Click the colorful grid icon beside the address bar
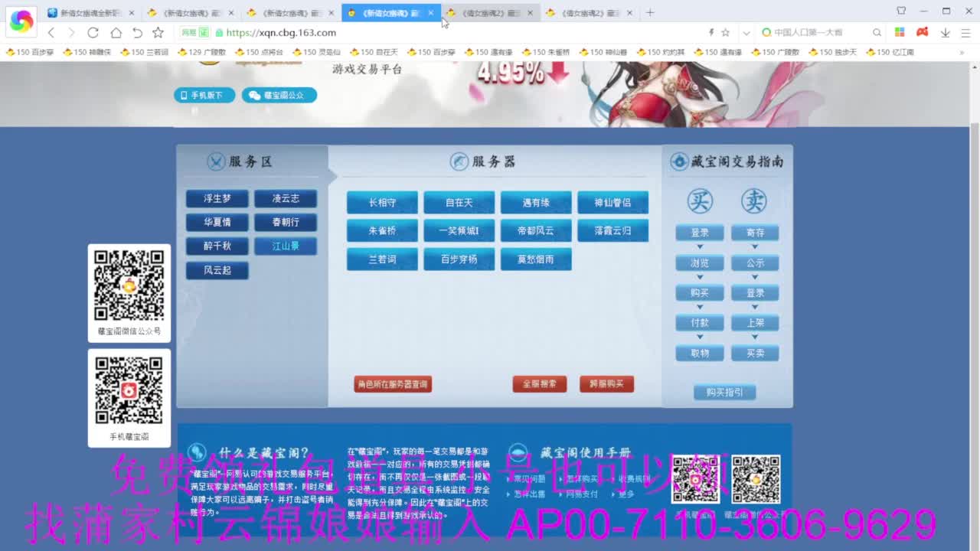 [x=900, y=33]
